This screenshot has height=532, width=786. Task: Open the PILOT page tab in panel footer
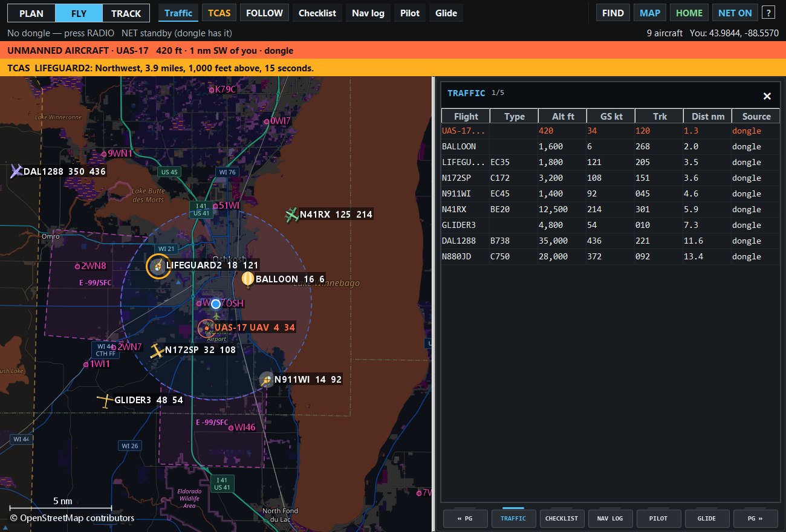658,518
